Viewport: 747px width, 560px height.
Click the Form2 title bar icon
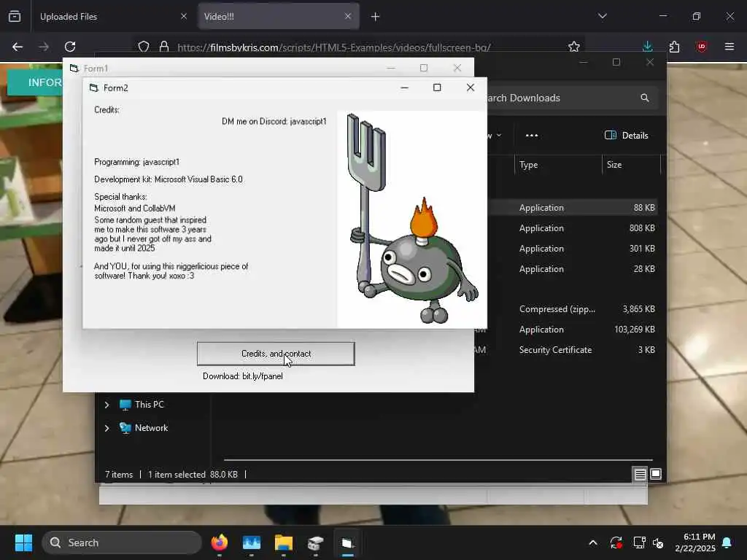[94, 88]
